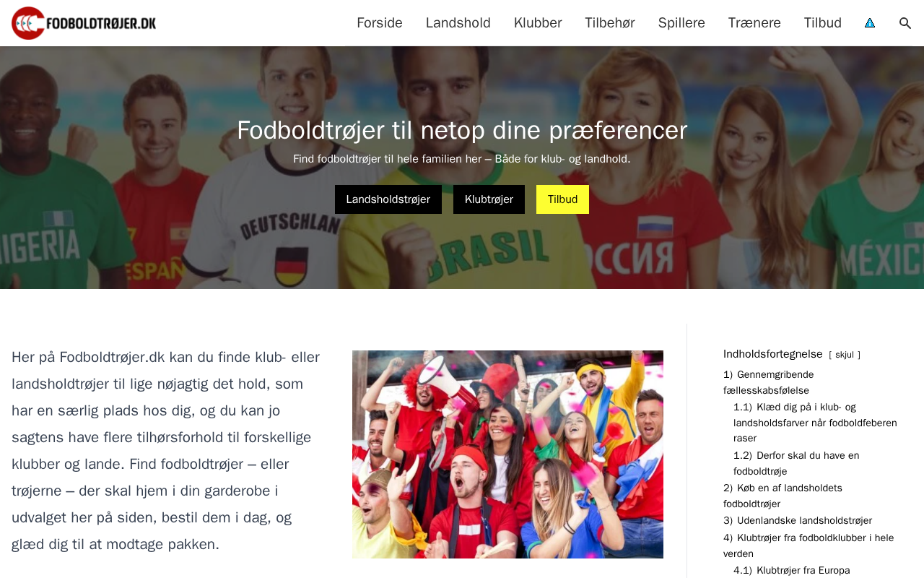The image size is (924, 578).
Task: Click the blue triangle icon in navbar
Action: 870,23
